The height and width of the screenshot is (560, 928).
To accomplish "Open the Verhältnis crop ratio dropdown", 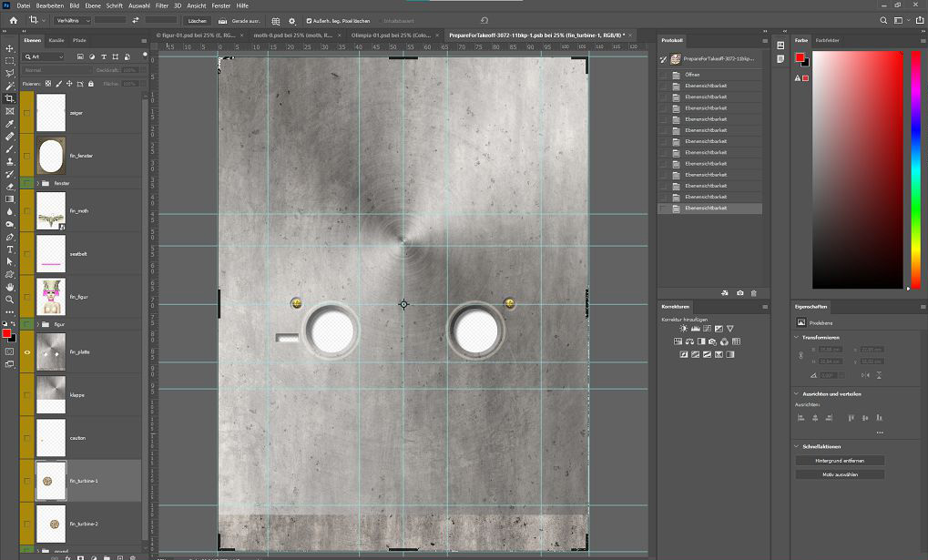I will [72, 20].
